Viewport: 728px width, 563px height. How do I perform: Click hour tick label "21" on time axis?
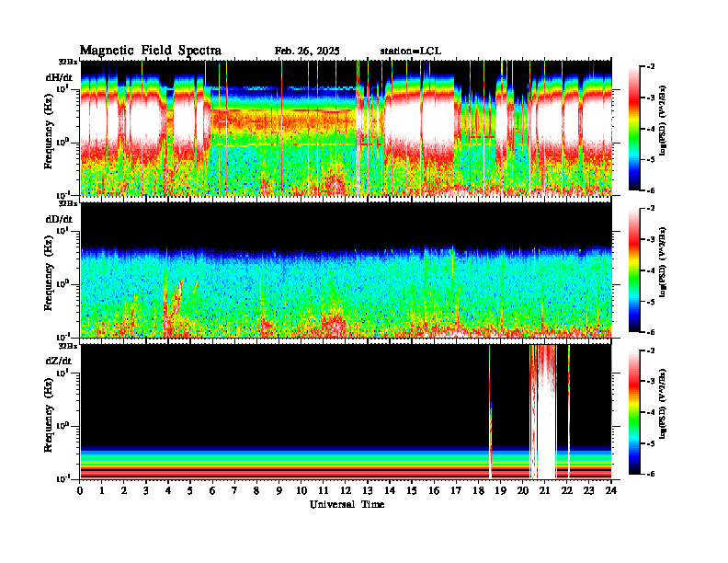(x=545, y=490)
